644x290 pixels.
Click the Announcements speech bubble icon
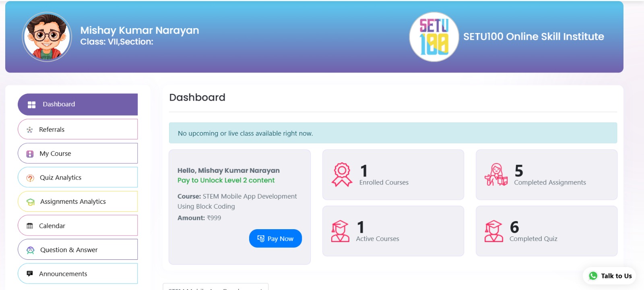click(x=30, y=274)
